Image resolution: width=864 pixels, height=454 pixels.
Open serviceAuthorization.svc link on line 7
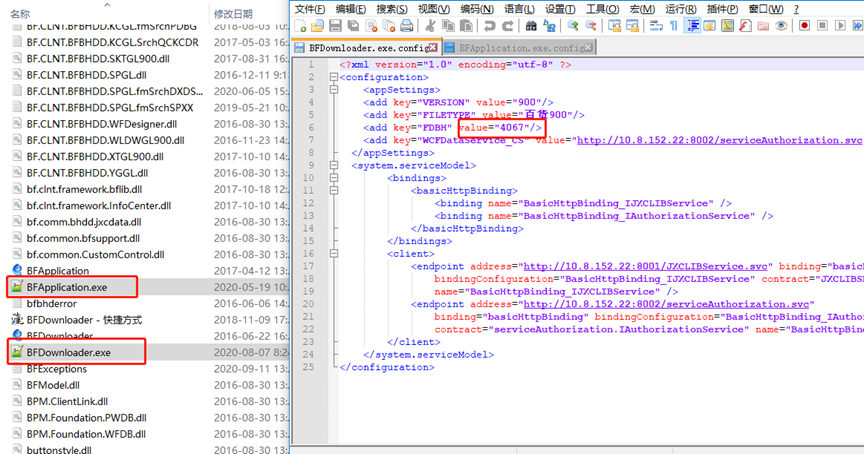719,140
